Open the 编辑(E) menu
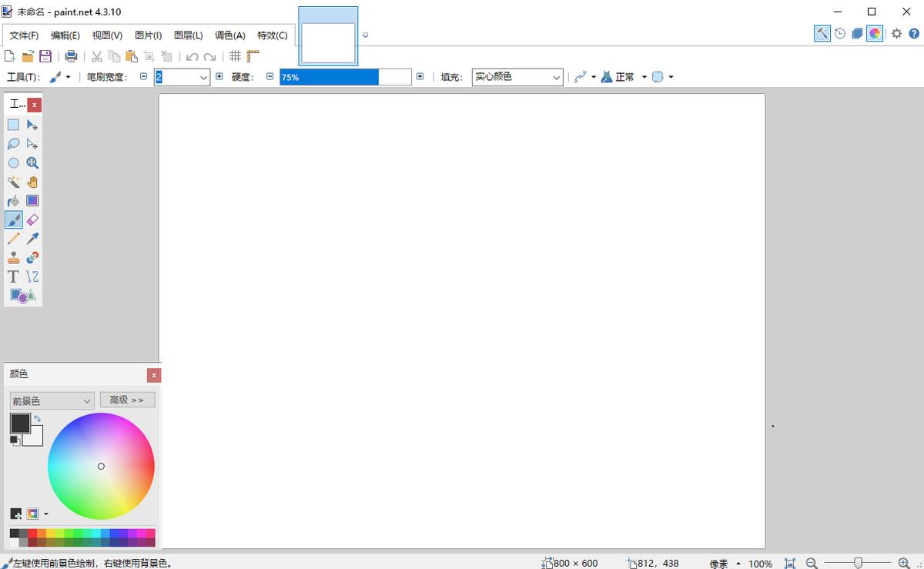The height and width of the screenshot is (569, 924). [x=65, y=35]
